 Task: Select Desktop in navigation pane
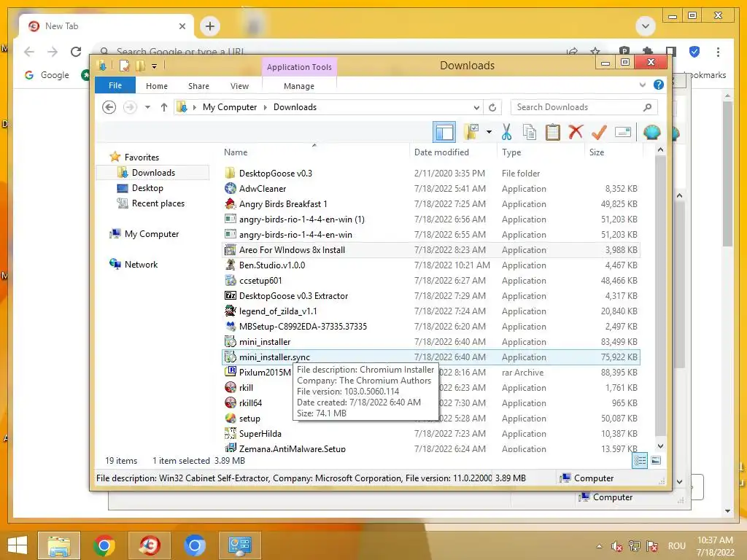point(147,188)
